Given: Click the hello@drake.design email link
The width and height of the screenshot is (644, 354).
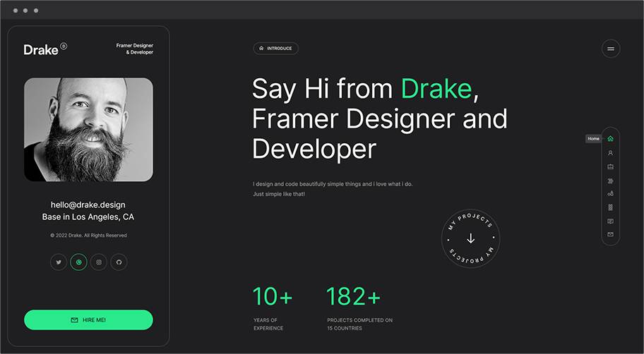Looking at the screenshot, I should (88, 205).
